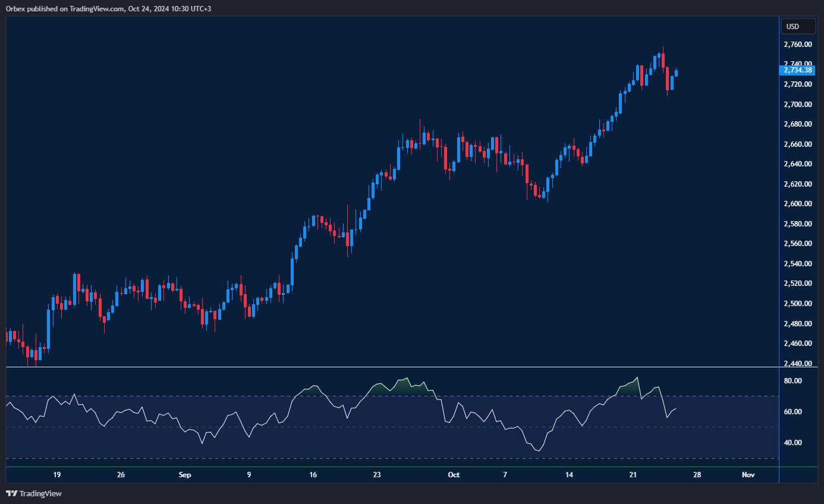Click the 2,500.00 price scale label
This screenshot has width=824, height=504.
point(797,304)
